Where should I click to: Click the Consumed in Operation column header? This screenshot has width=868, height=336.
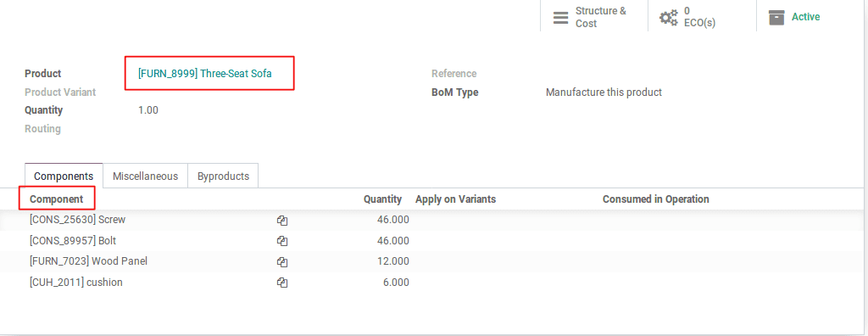656,199
